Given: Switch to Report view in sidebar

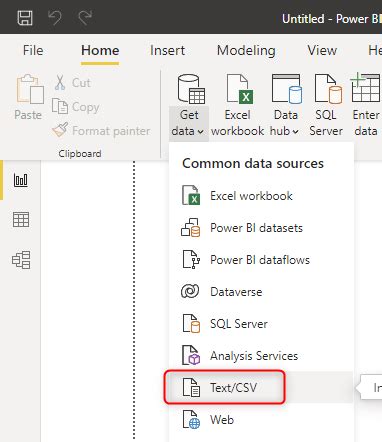Looking at the screenshot, I should [21, 180].
